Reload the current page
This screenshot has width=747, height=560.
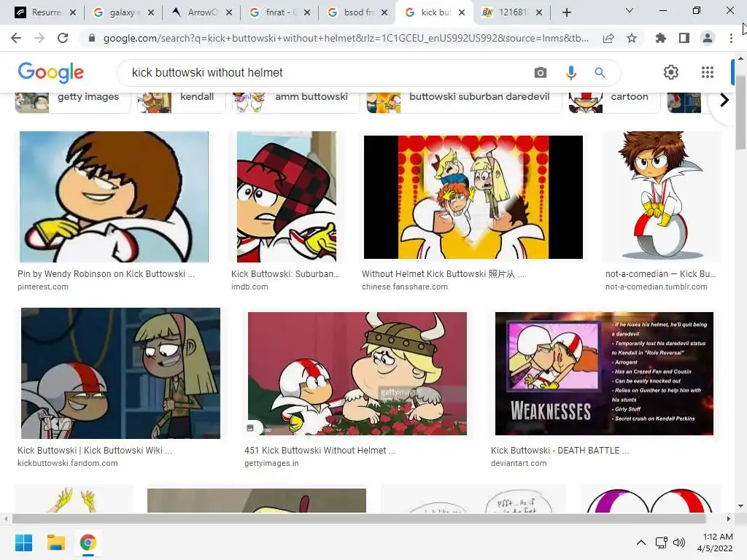pos(63,38)
